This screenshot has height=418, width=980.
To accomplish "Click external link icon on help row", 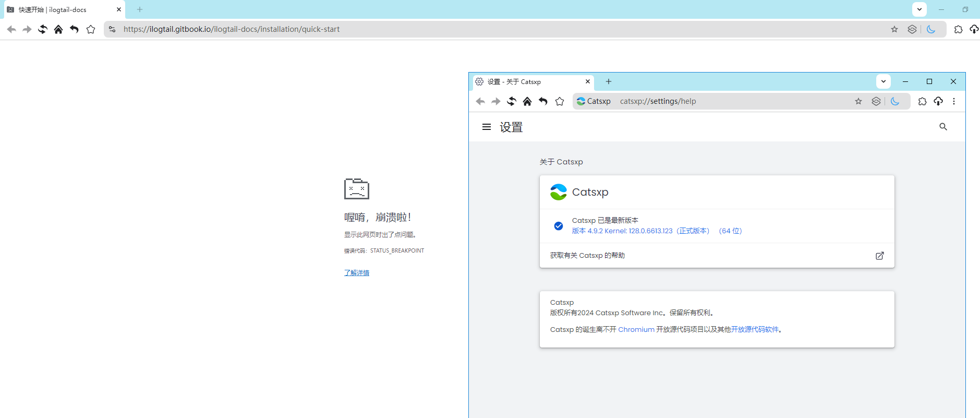I will tap(880, 256).
